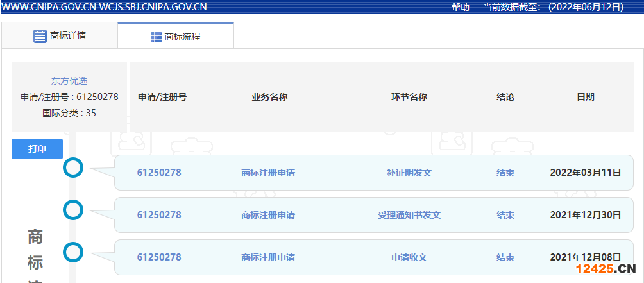
Task: Click 结束 in the 2022年03月11日 row
Action: click(505, 173)
